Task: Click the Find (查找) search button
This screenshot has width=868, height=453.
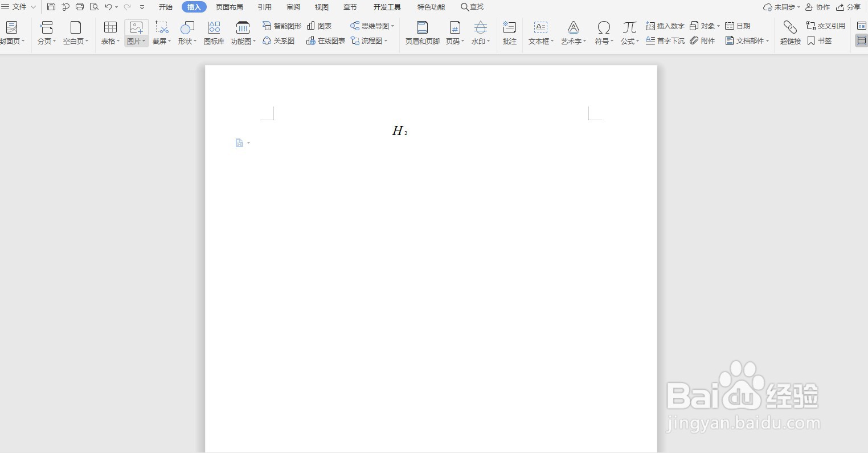Action: point(472,7)
